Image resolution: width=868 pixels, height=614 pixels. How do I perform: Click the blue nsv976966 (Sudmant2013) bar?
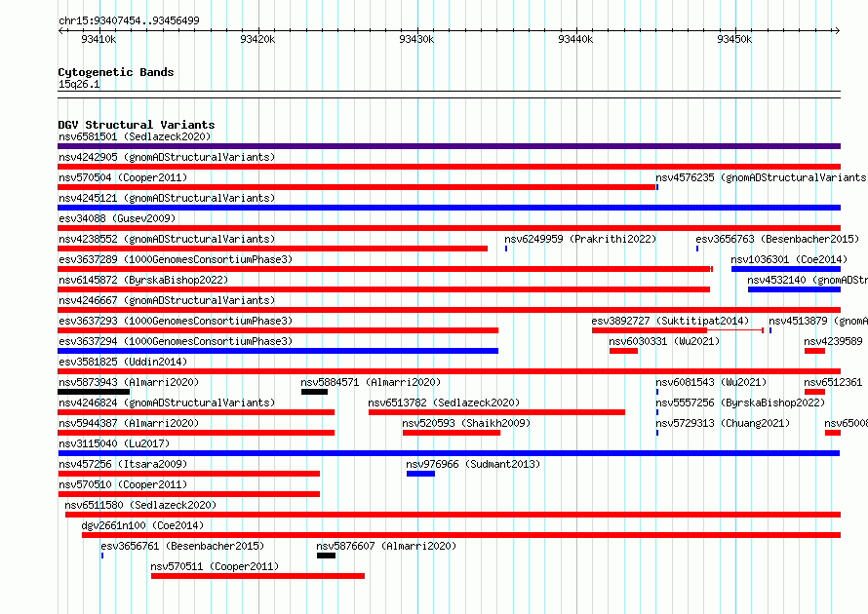pyautogui.click(x=420, y=474)
